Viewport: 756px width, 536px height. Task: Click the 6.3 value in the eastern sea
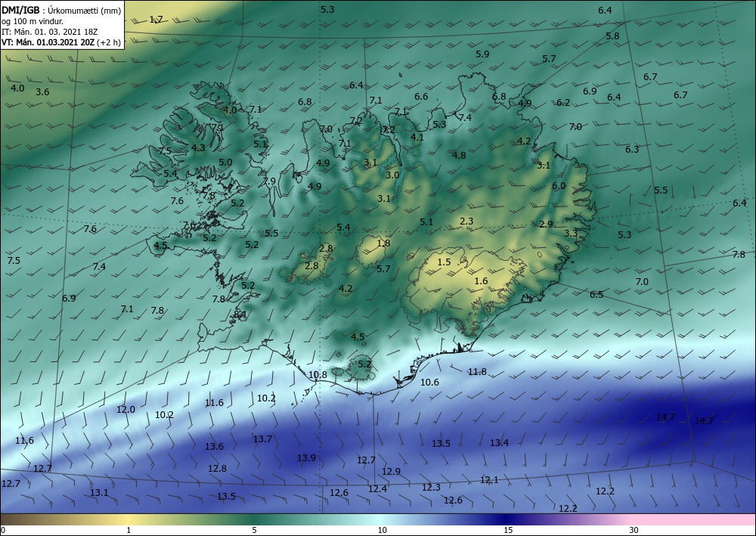[x=631, y=149]
